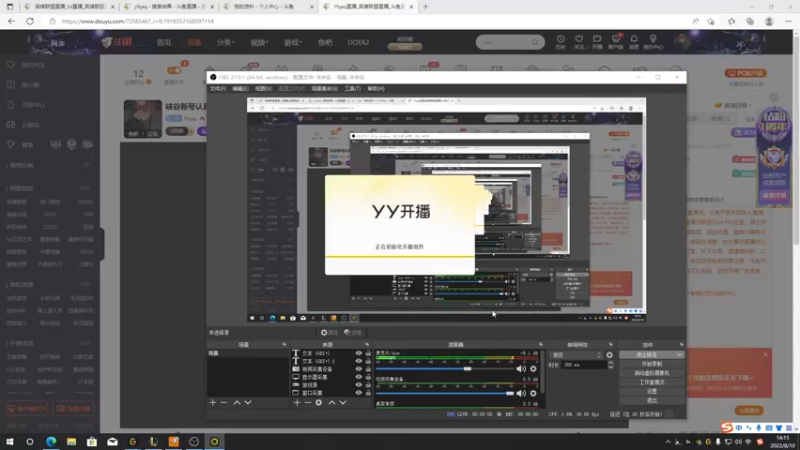Add a new source with plus button
Image resolution: width=800 pixels, height=450 pixels.
tap(297, 403)
